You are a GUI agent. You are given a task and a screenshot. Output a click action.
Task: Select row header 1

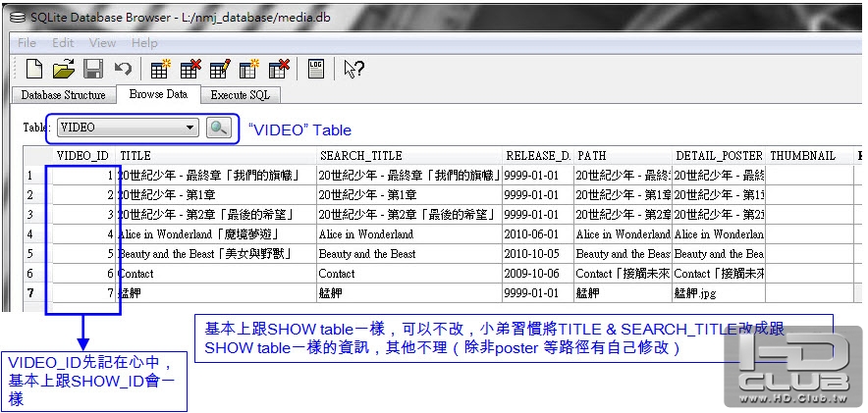[37, 176]
